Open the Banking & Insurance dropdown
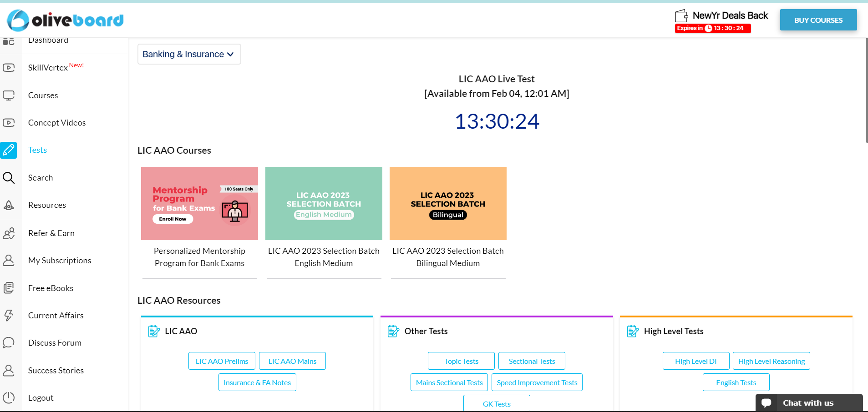Viewport: 868px width, 412px height. click(188, 54)
